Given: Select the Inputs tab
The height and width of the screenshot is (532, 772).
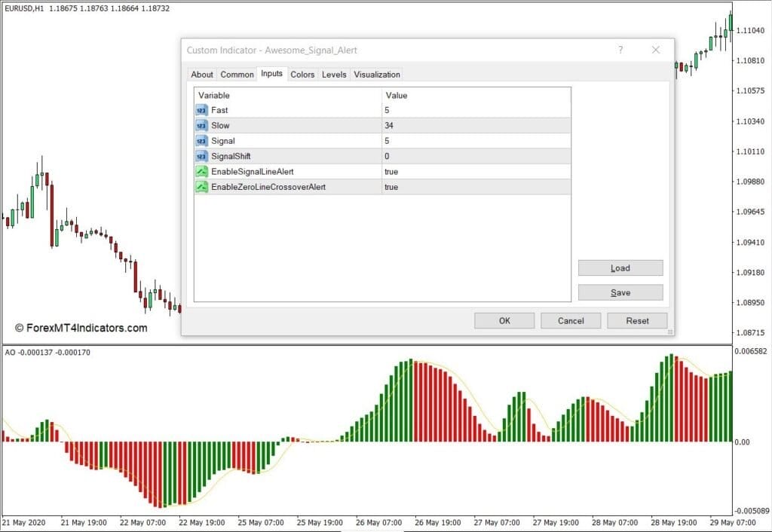Looking at the screenshot, I should tap(271, 73).
